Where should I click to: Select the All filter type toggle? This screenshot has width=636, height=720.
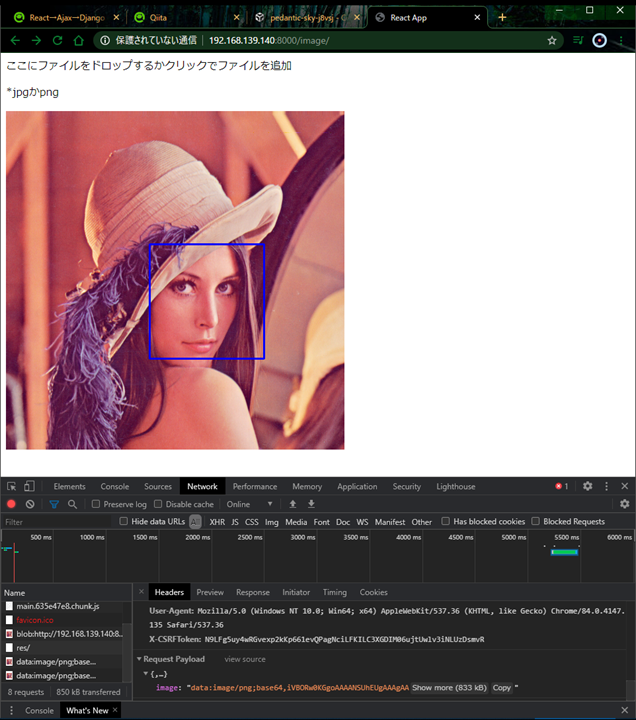pos(195,522)
